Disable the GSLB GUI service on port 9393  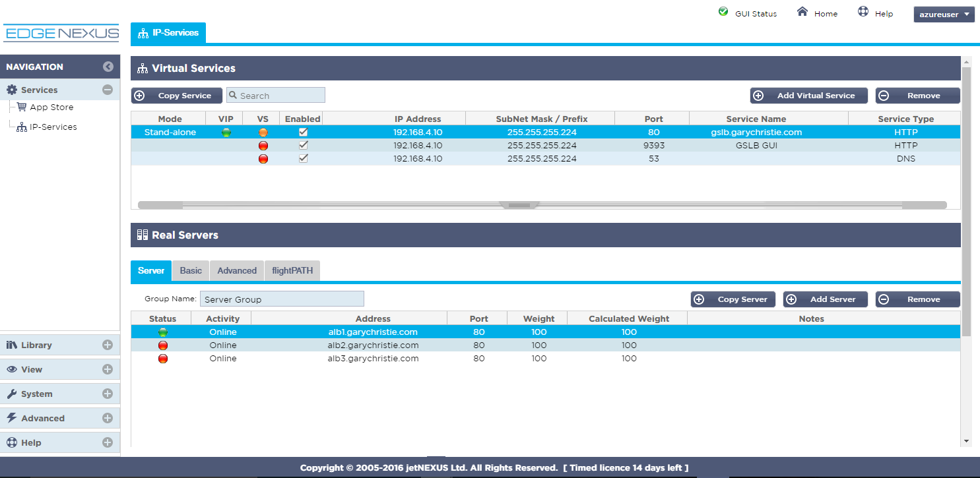point(303,145)
